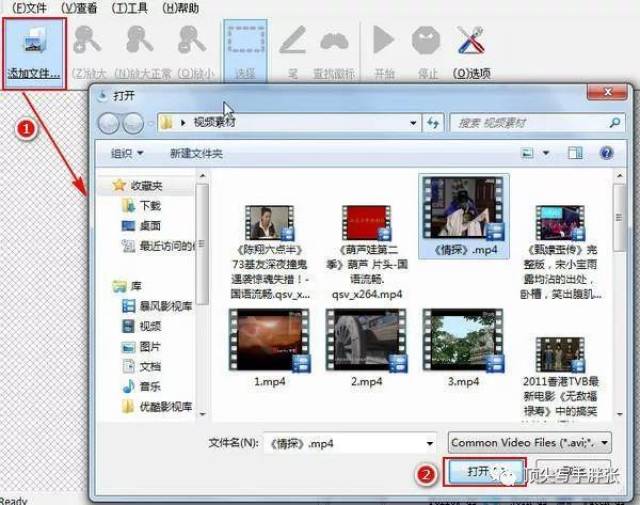Toggle the preview pane button
Screen dimensions: 640x505
point(575,153)
